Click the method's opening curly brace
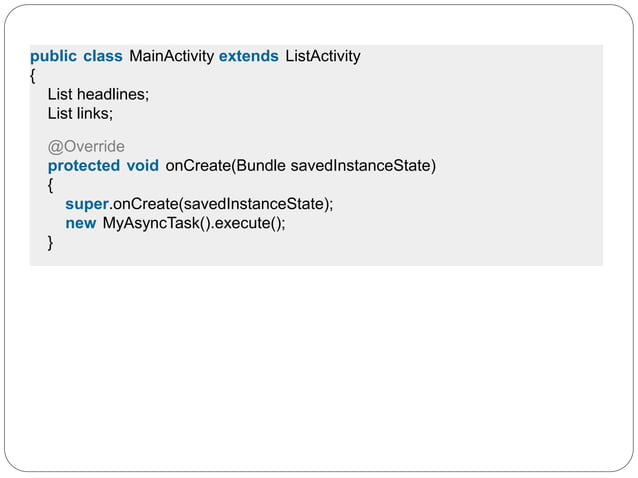This screenshot has height=478, width=638. tap(51, 185)
